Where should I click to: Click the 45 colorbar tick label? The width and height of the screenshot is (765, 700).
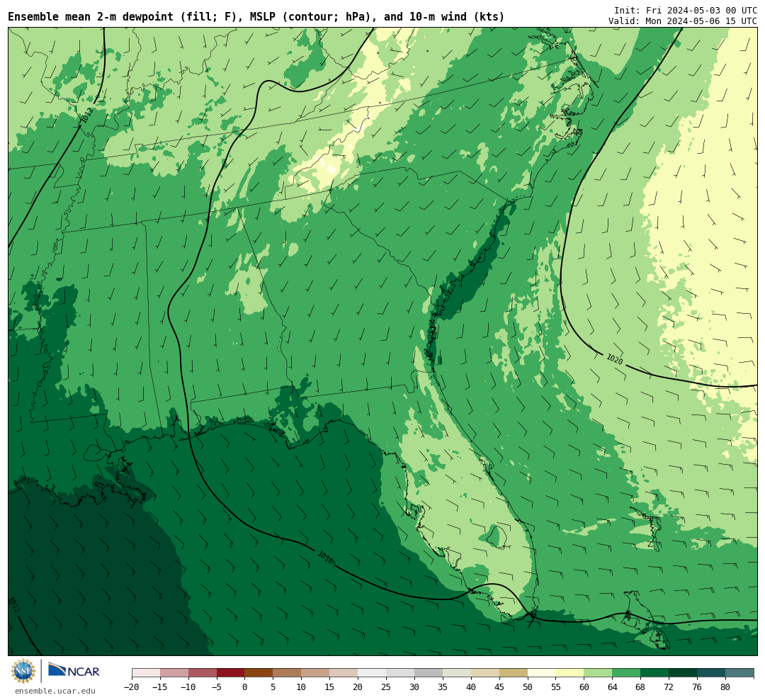[499, 687]
